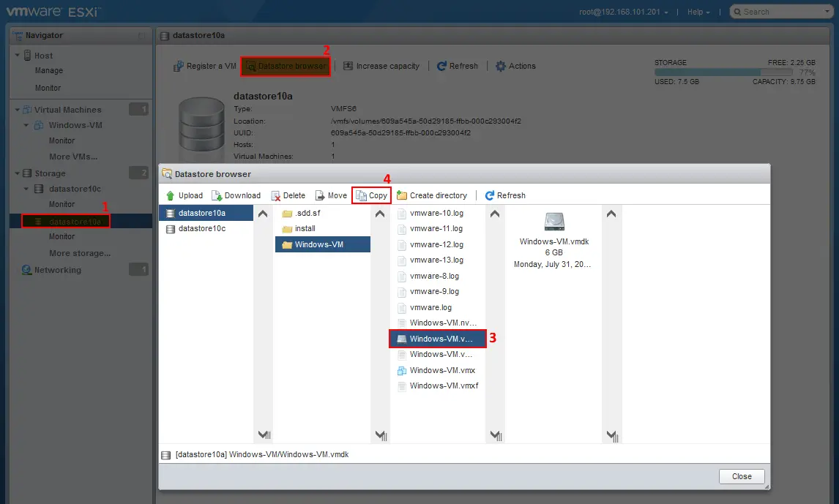Open Networking in the Navigator
839x504 pixels.
click(x=57, y=270)
